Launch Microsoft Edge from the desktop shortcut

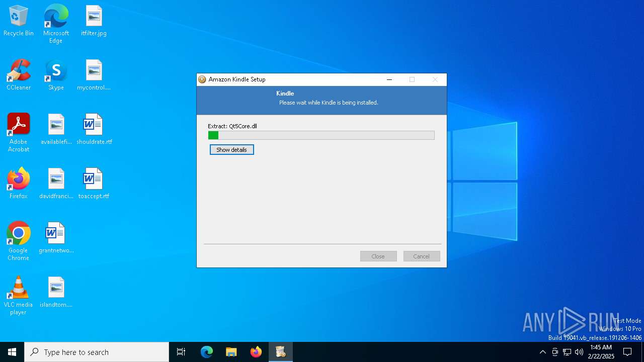click(x=56, y=24)
